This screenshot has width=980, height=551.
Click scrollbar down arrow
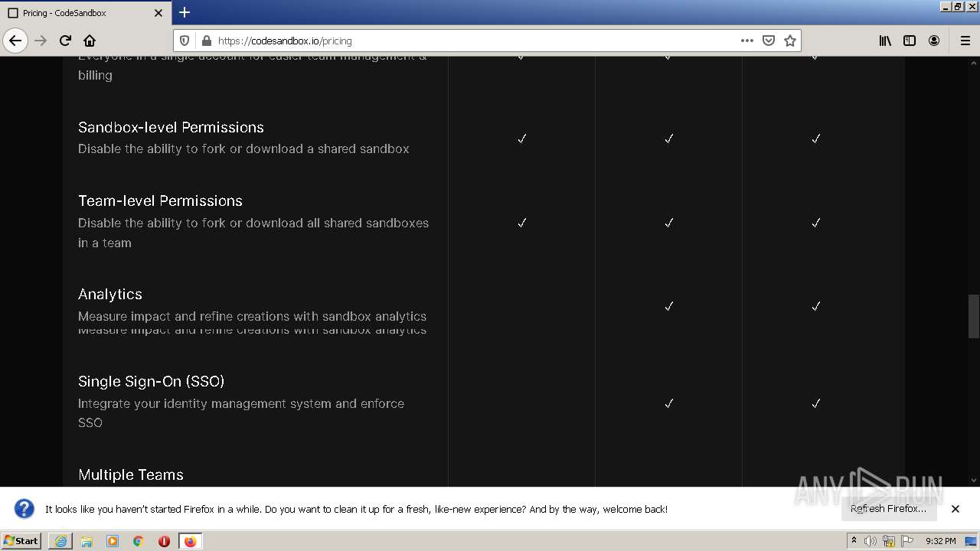[974, 480]
